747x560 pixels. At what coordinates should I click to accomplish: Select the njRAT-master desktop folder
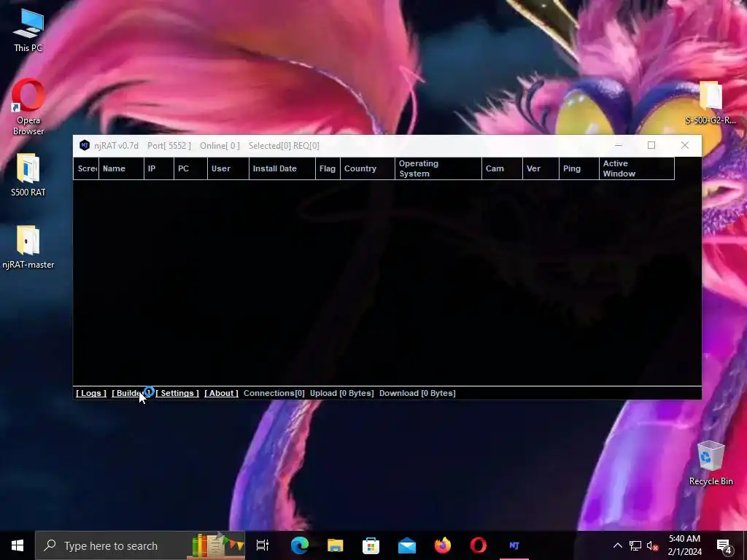pos(28,248)
